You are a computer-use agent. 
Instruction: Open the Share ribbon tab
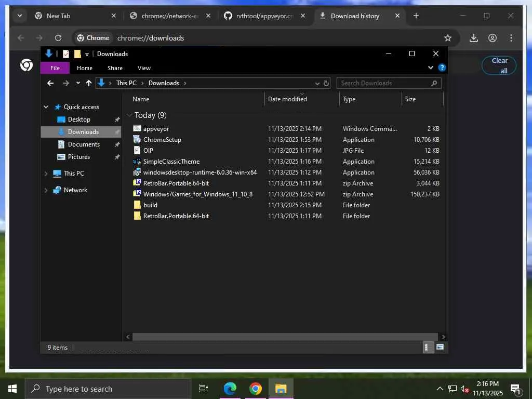[x=115, y=68]
